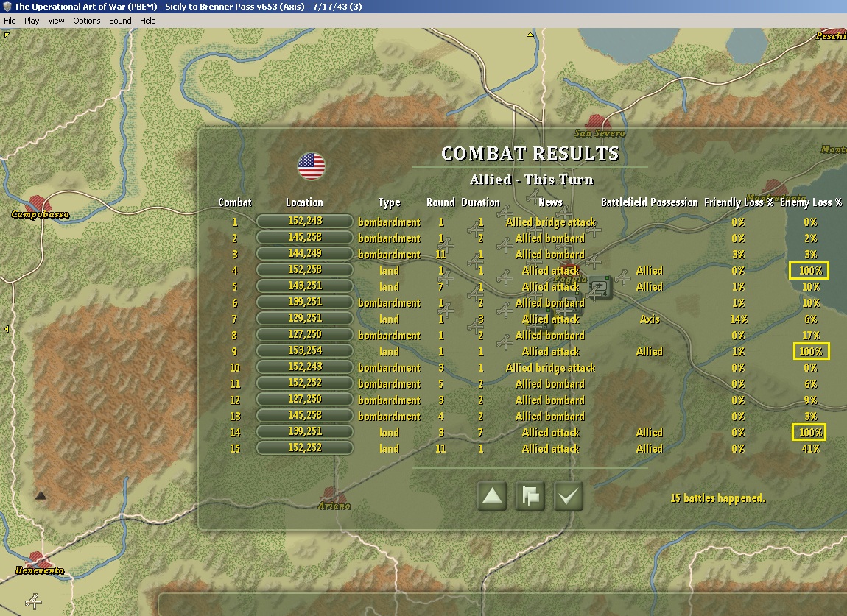Go to location 127,250 for combat 12
Screen dimensions: 847x616
coord(305,400)
